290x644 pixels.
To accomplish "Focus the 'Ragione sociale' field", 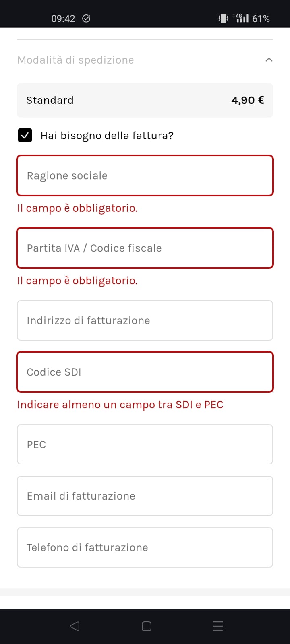I will pos(145,175).
